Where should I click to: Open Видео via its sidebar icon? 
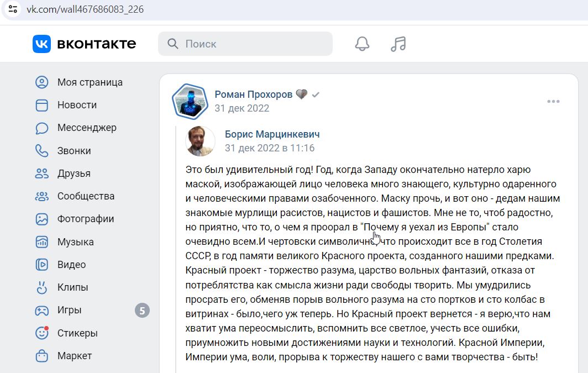click(41, 264)
